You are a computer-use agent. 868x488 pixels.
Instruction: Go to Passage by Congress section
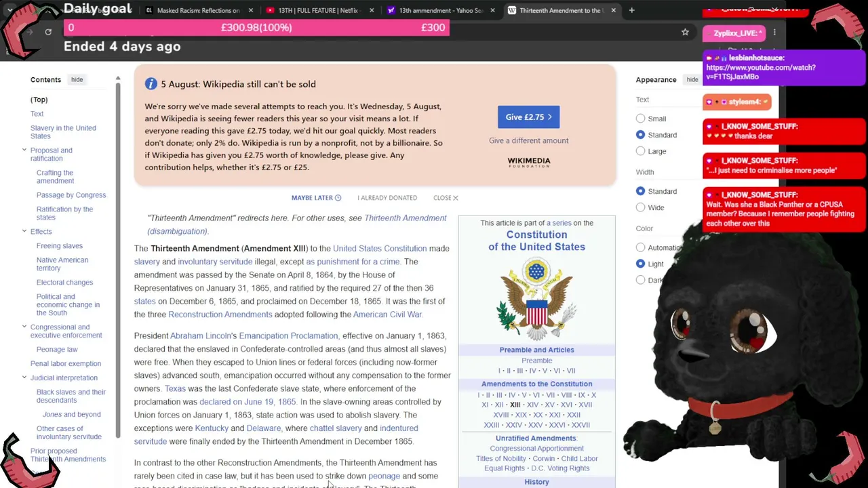(x=71, y=195)
